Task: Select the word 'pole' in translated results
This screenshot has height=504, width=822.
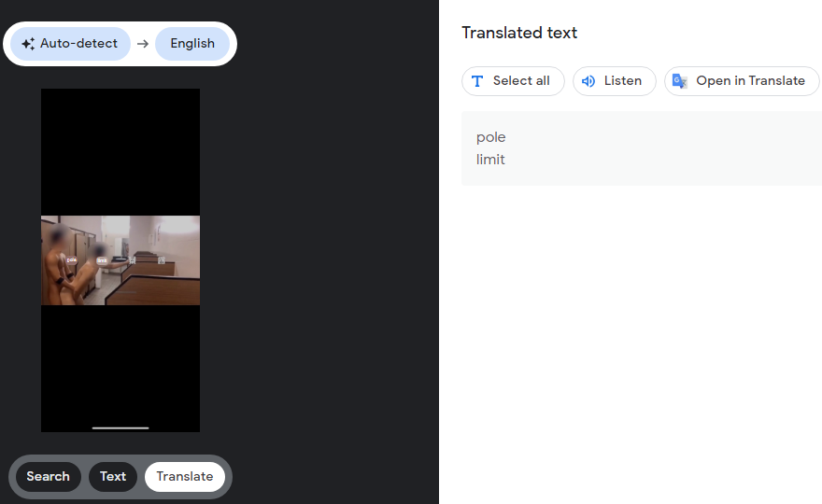Action: pyautogui.click(x=490, y=137)
